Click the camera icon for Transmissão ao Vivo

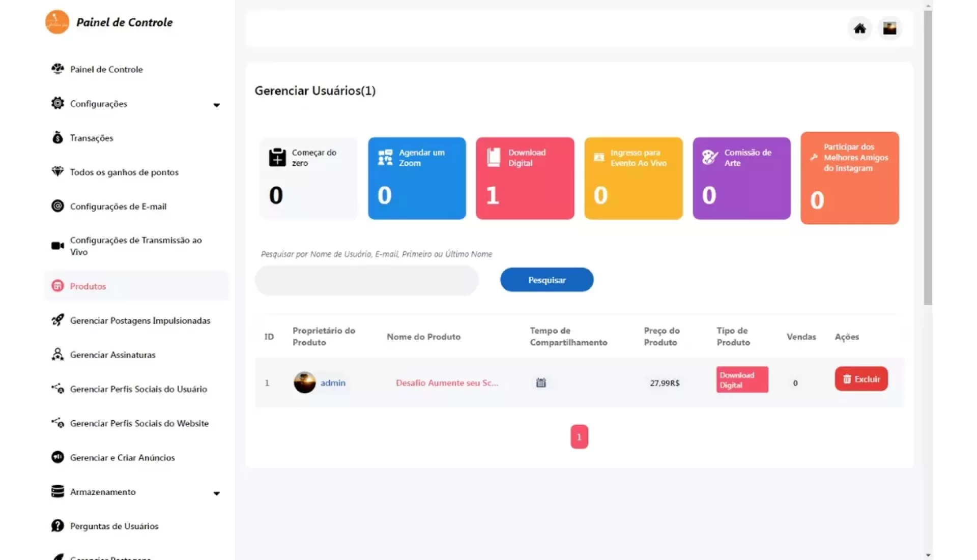58,246
